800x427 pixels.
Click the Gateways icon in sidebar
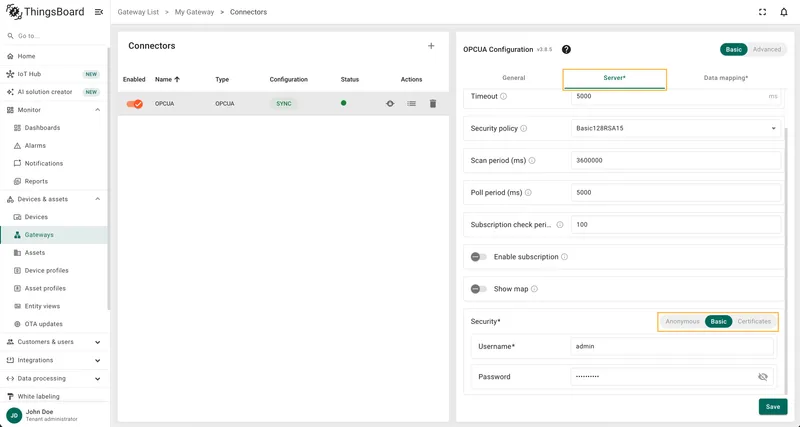tap(17, 235)
